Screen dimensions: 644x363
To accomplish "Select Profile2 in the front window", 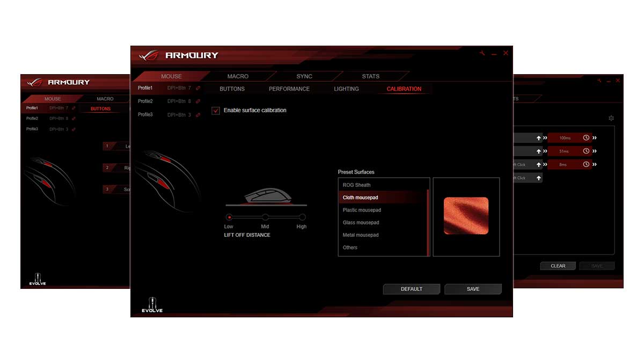I will click(145, 101).
